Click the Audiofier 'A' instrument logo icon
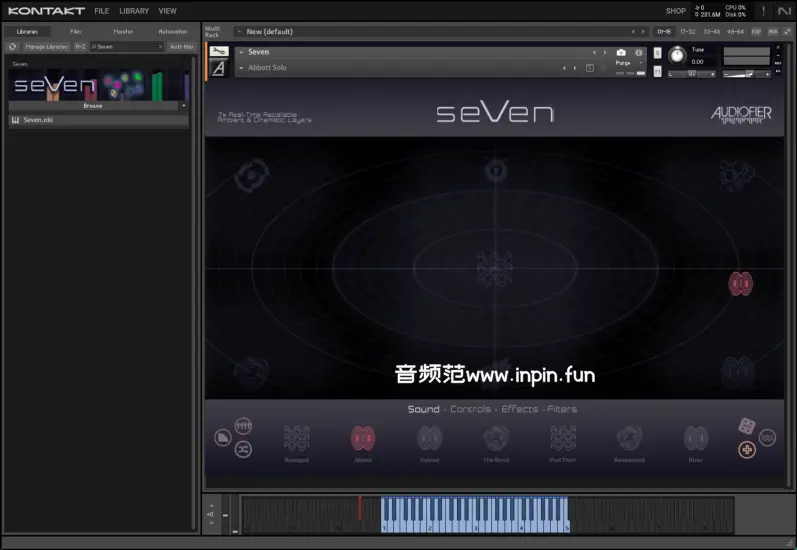The height and width of the screenshot is (550, 797). (219, 68)
